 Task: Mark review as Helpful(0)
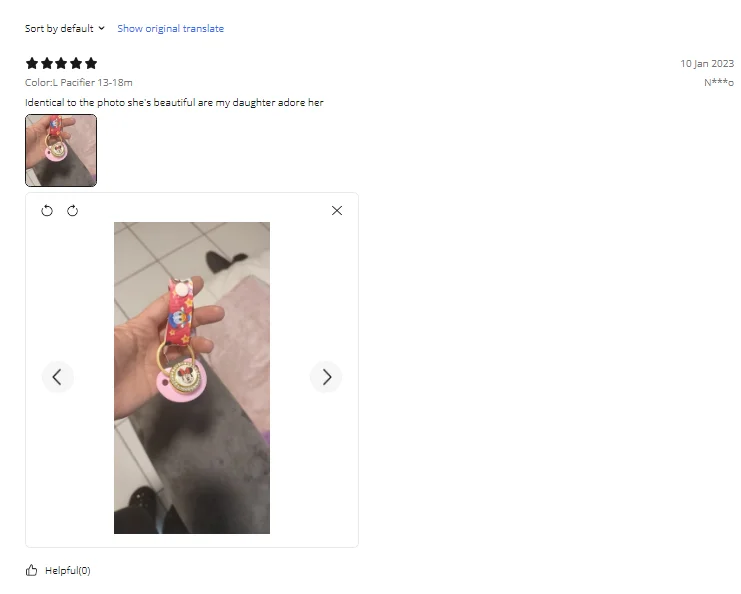point(68,570)
